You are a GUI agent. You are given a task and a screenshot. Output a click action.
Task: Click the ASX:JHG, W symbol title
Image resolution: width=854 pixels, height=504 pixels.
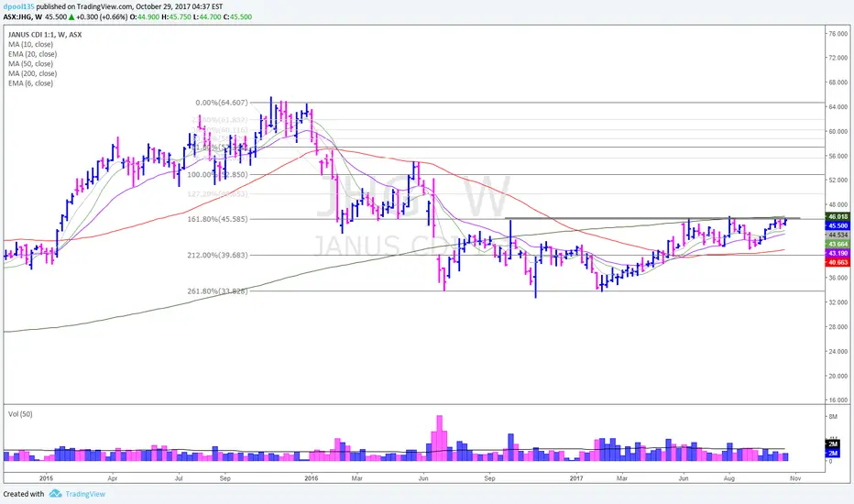coord(23,16)
